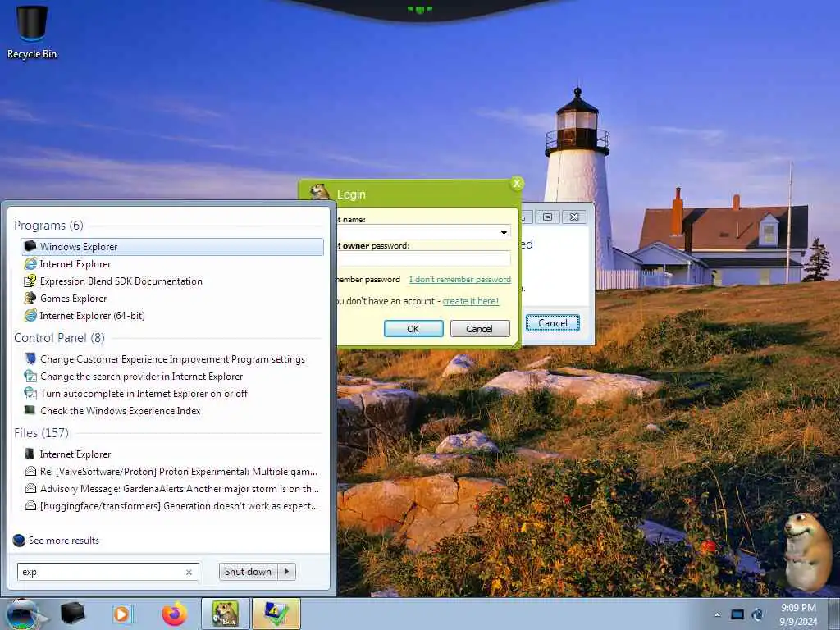Viewport: 840px width, 630px height.
Task: Open the account name dropdown in Login
Action: tap(504, 232)
